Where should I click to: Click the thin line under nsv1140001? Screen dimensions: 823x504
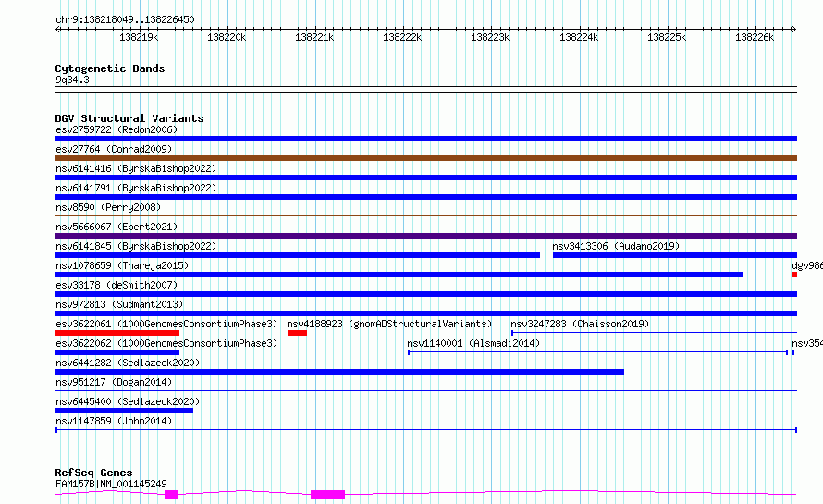click(x=597, y=351)
